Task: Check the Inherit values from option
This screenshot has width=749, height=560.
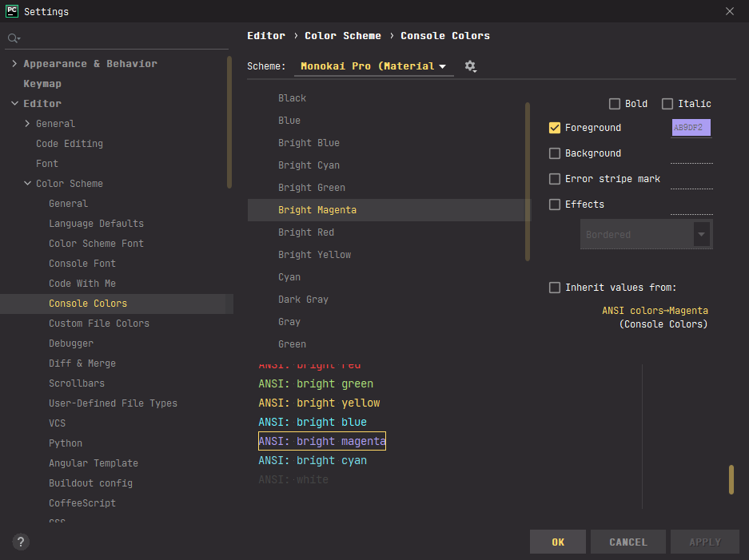Action: pos(555,288)
